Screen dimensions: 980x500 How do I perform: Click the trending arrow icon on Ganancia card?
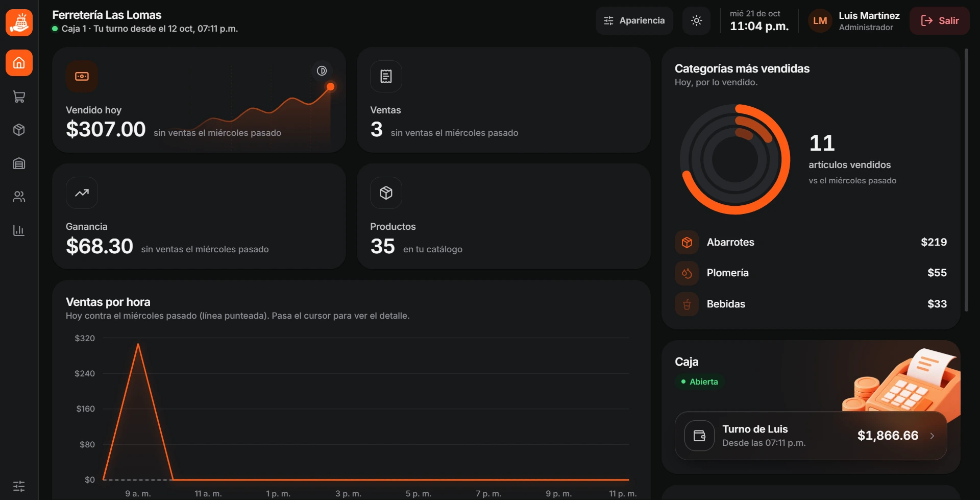[82, 193]
